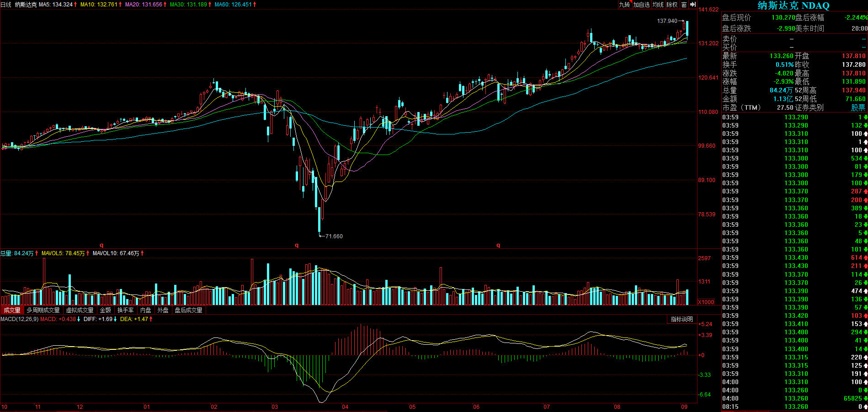Click the 'q' marker near June
868x412 pixels.
pos(498,246)
